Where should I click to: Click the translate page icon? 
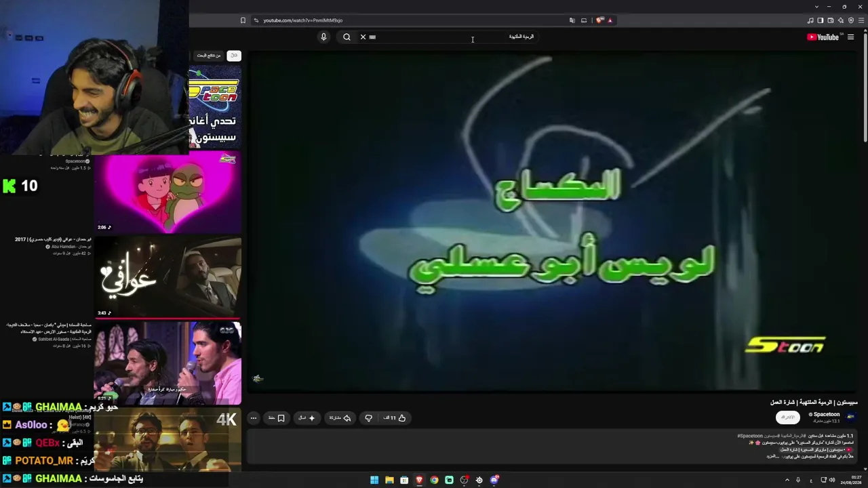[572, 20]
